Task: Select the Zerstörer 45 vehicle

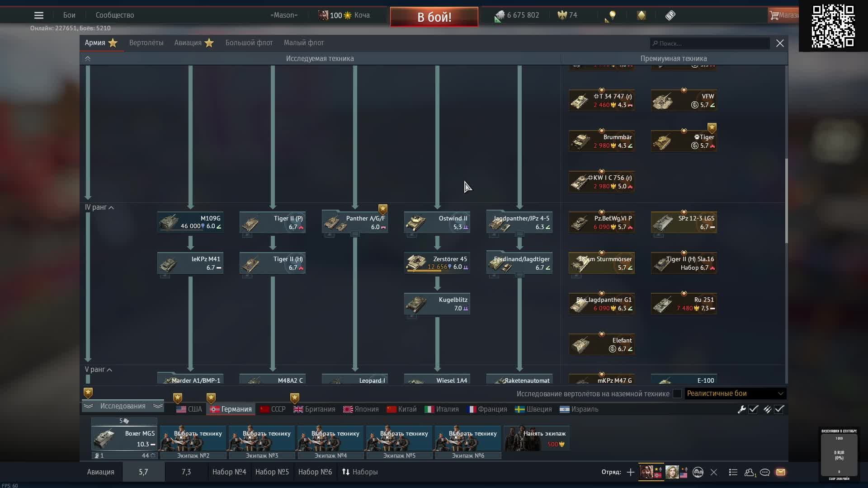Action: click(437, 263)
